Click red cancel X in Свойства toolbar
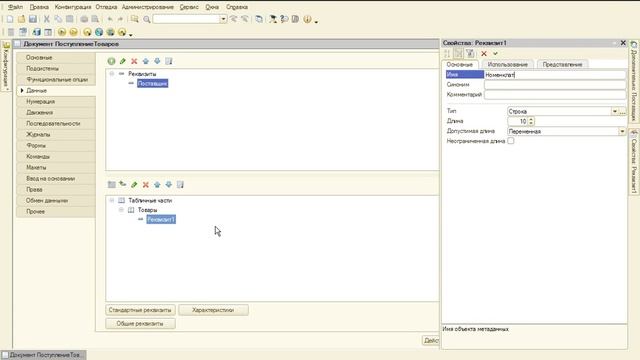The height and width of the screenshot is (360, 640). pyautogui.click(x=484, y=53)
